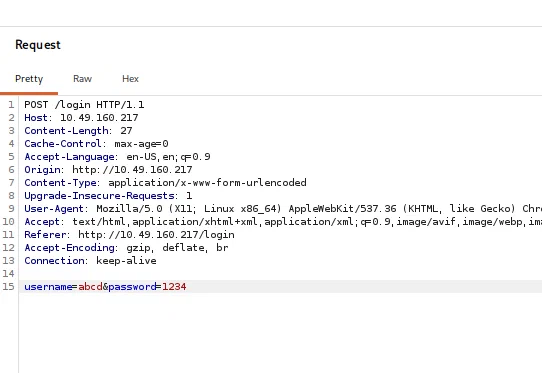Click the Mozilla/5.0 user agent string
Screen dimensions: 542x373
(319, 209)
